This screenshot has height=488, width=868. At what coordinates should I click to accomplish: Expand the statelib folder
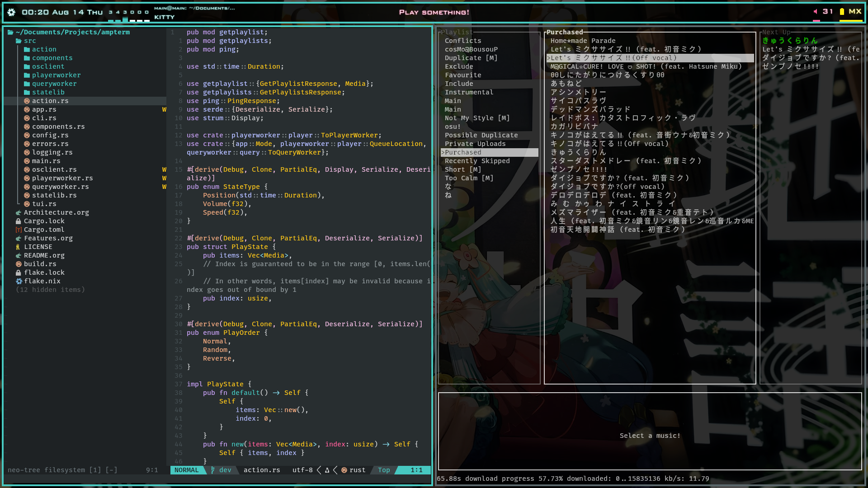point(48,92)
